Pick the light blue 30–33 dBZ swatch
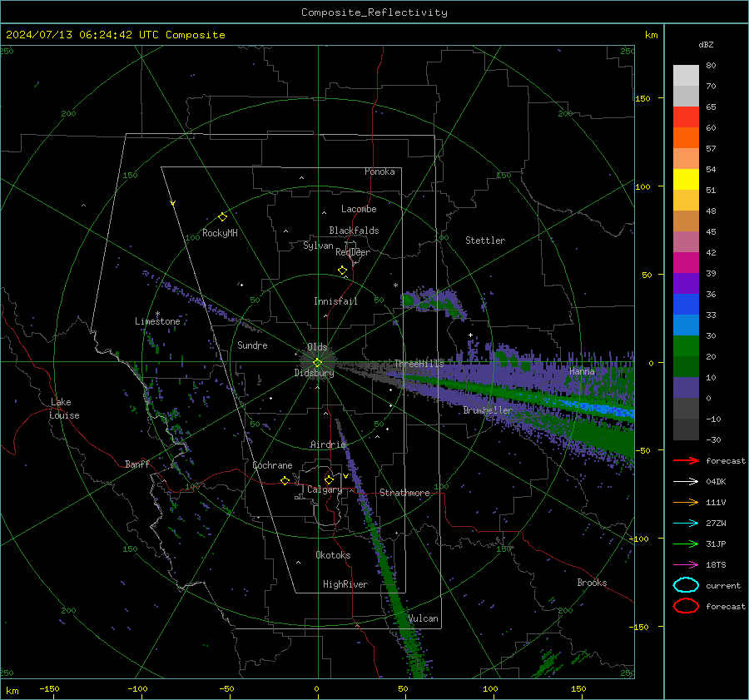The width and height of the screenshot is (749, 700). click(686, 325)
